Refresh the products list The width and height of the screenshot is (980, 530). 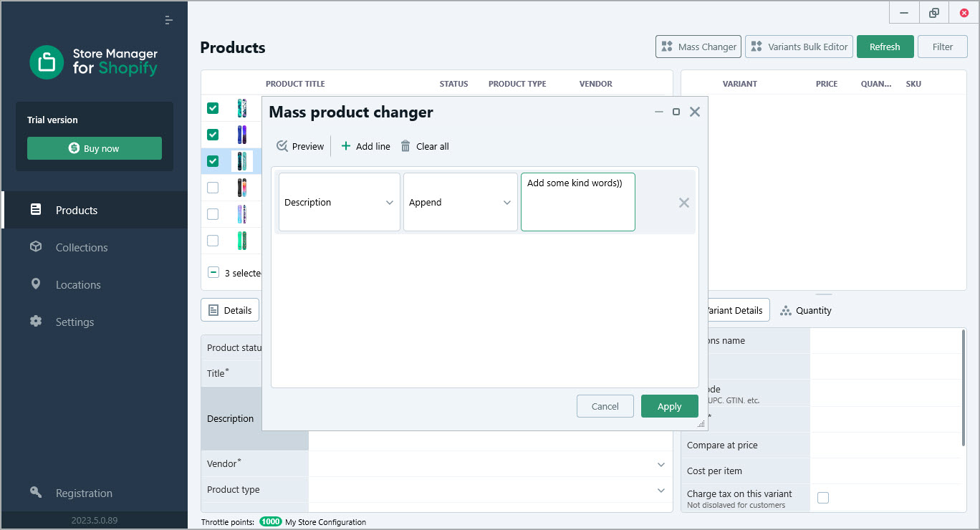[885, 47]
